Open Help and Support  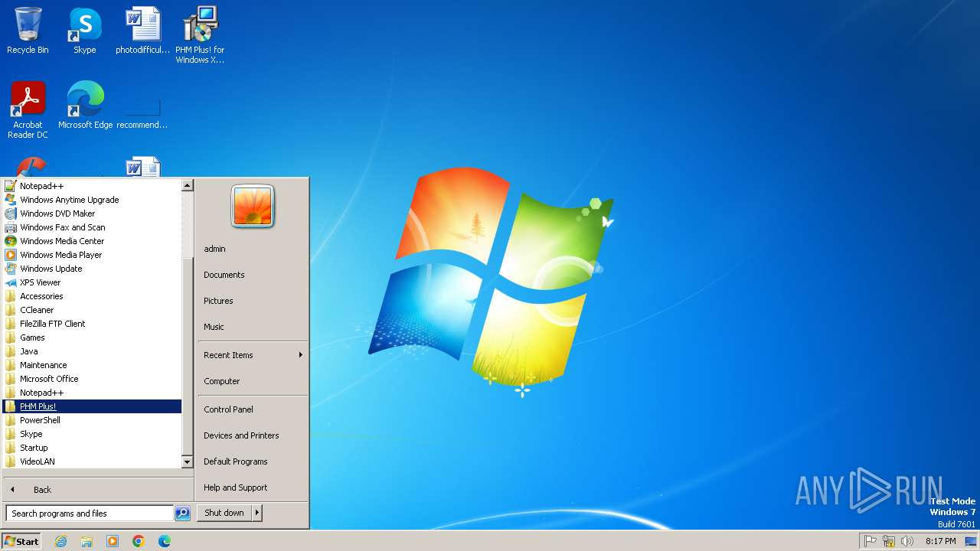pyautogui.click(x=253, y=487)
